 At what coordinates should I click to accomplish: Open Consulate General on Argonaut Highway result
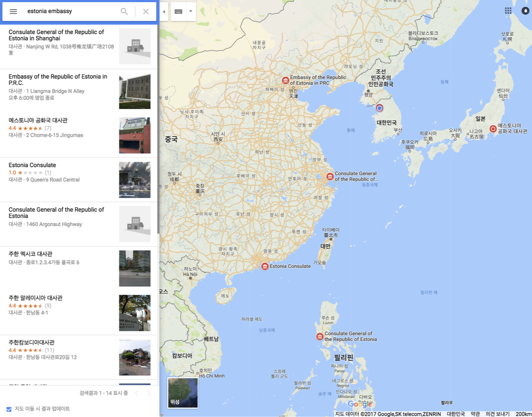coord(79,224)
